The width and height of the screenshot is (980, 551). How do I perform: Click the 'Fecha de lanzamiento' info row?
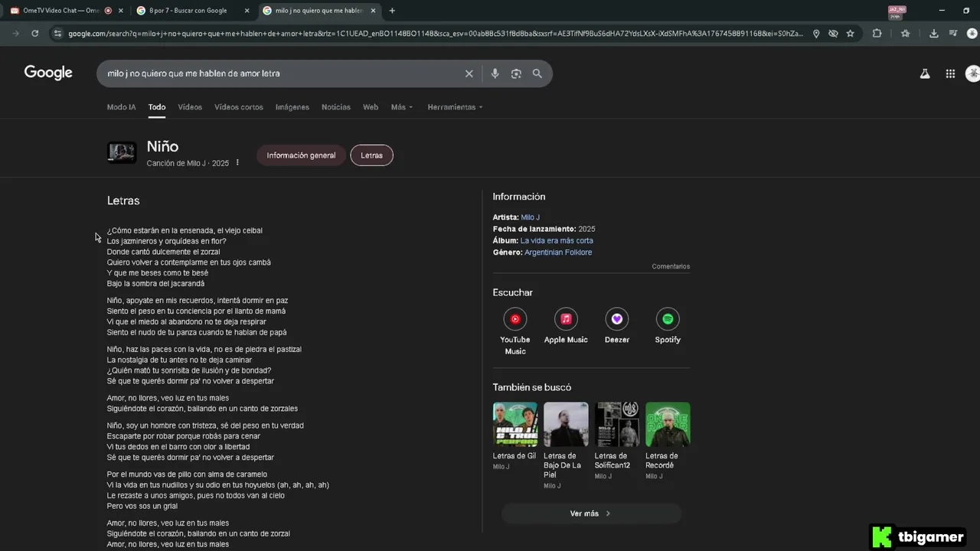(x=544, y=229)
